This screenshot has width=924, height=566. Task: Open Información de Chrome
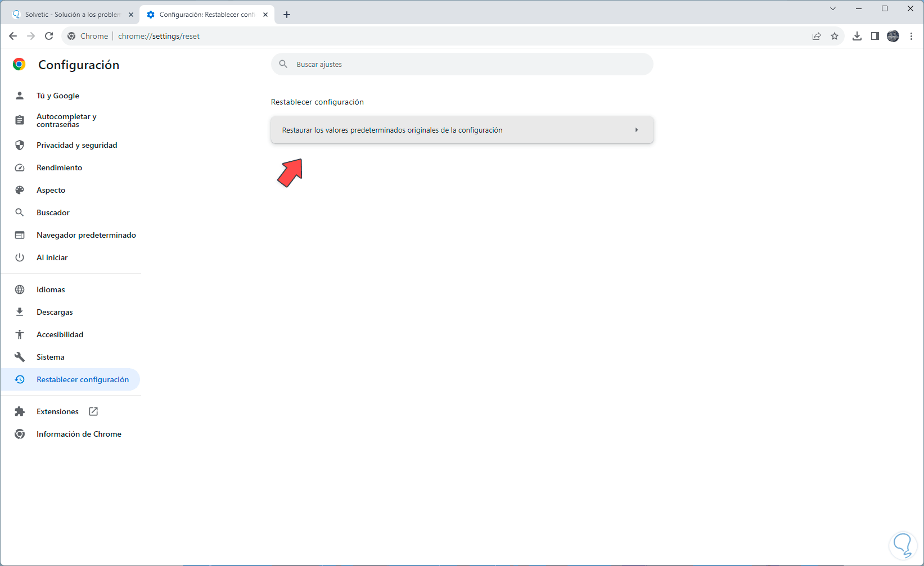coord(70,434)
